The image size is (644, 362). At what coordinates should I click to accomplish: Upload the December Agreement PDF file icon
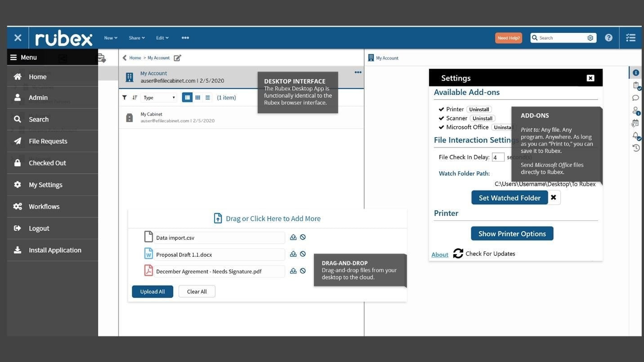click(x=293, y=271)
